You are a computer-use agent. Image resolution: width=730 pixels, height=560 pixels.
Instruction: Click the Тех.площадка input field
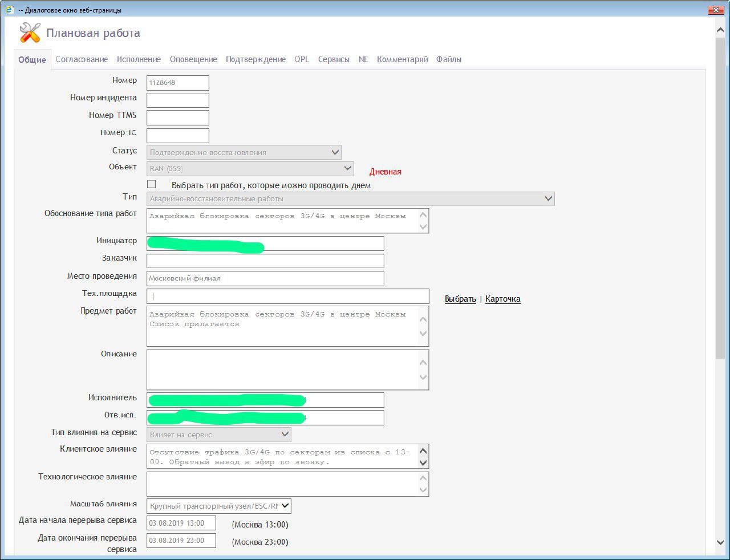pyautogui.click(x=287, y=296)
